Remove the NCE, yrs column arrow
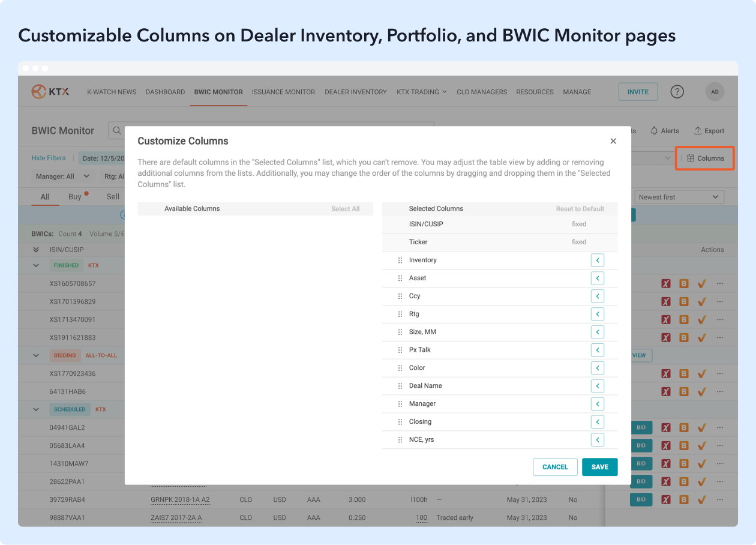The height and width of the screenshot is (545, 756). 597,440
